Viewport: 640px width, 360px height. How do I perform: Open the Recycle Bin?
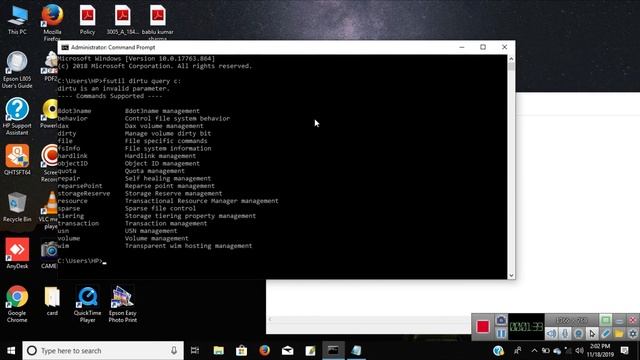[17, 207]
